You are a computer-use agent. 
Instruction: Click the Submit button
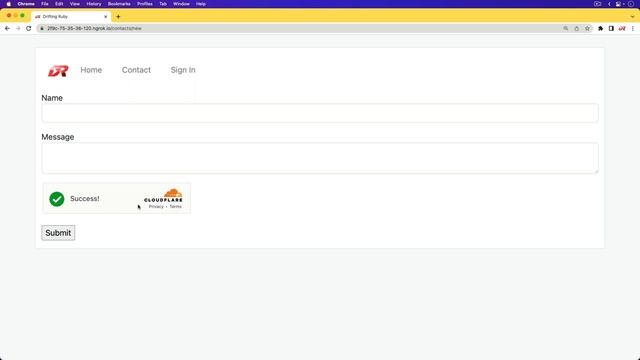click(x=58, y=233)
